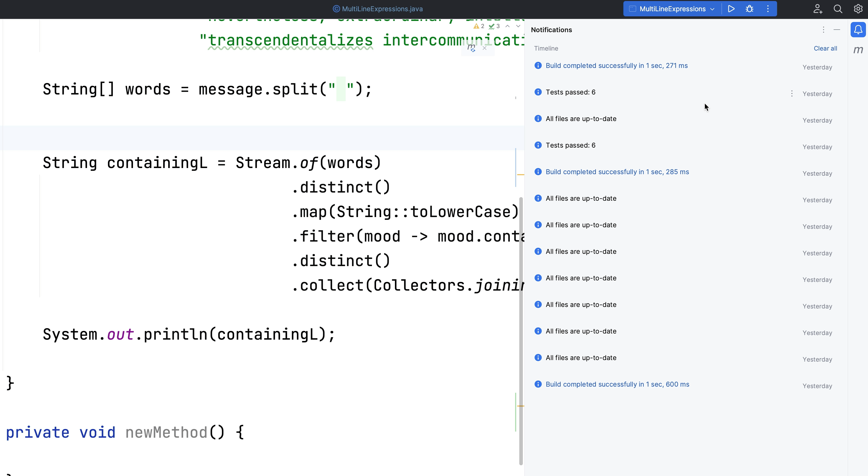Click Clear all notifications link
This screenshot has height=476, width=868.
[x=825, y=48]
